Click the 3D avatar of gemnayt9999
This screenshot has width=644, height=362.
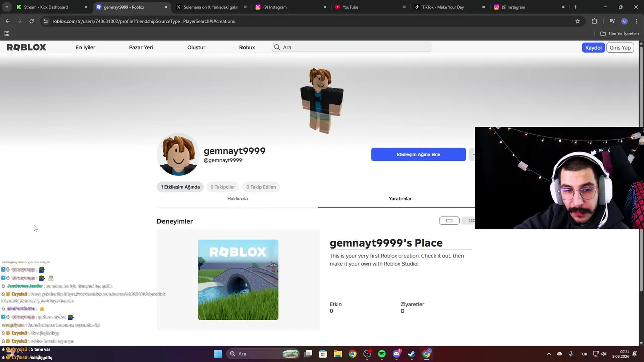point(322,101)
